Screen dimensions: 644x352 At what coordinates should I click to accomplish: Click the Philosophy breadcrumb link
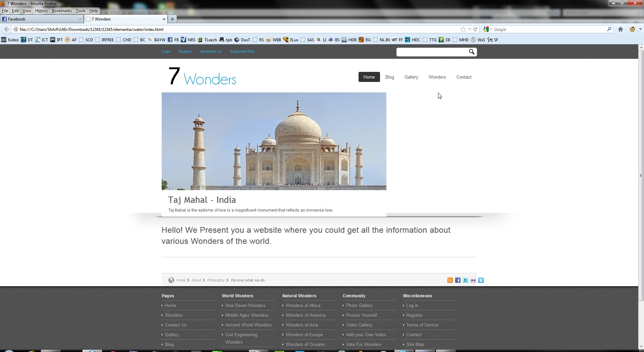tap(216, 280)
